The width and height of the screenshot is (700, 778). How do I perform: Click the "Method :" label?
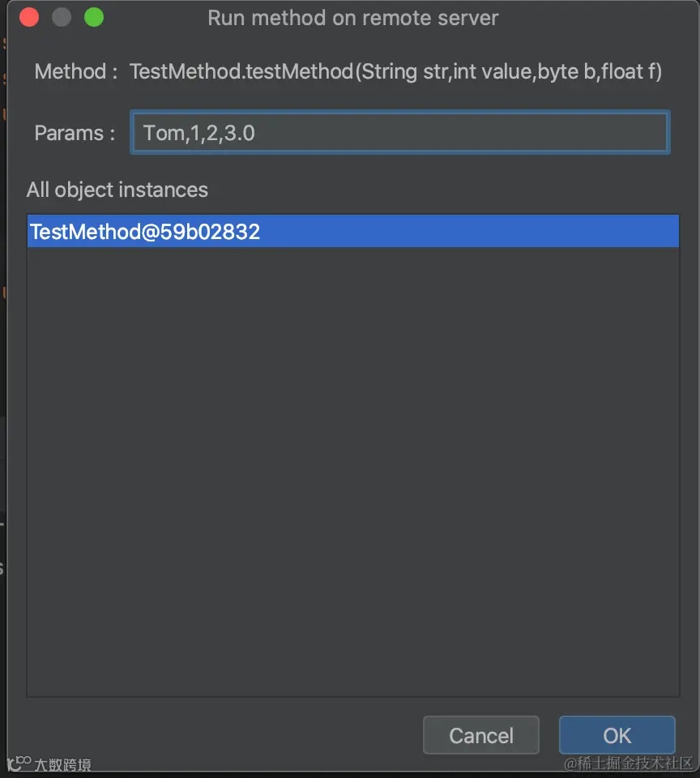(70, 72)
